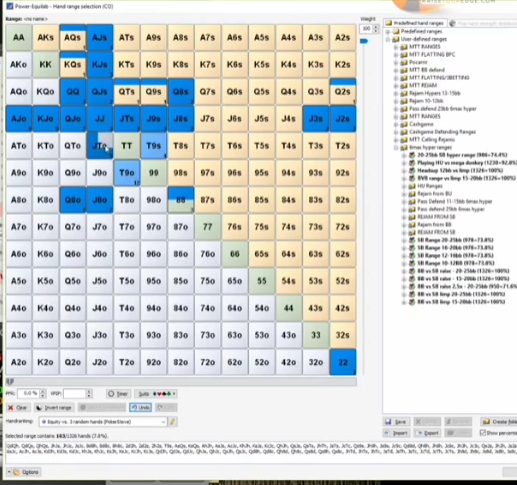The width and height of the screenshot is (517, 485).
Task: Click range icon of 20-25bb SB hyper range
Action: click(412, 155)
